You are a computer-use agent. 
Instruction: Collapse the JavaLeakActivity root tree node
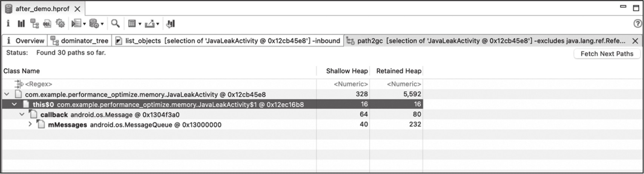click(7, 94)
